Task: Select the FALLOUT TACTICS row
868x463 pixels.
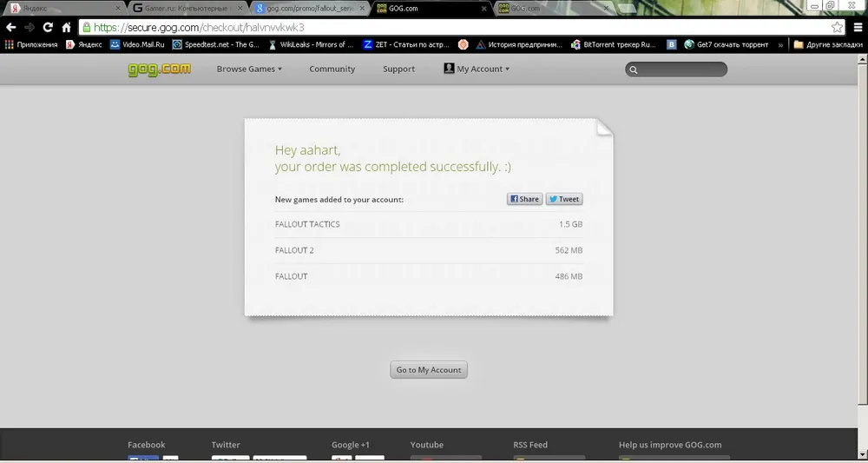Action: coord(429,224)
